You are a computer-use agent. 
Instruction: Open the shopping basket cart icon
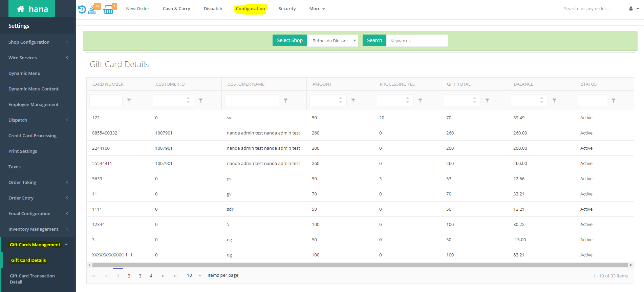(109, 9)
